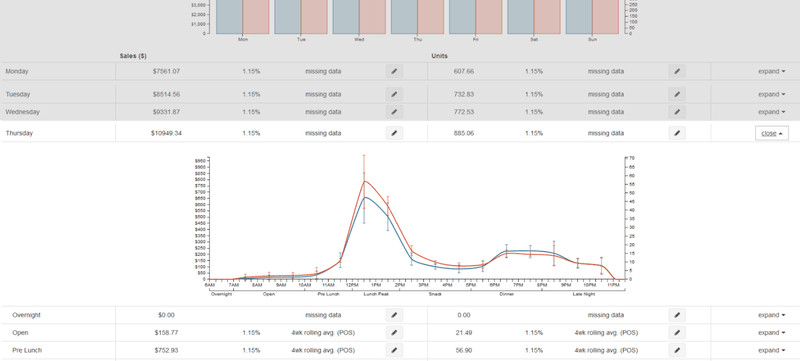Select Monday sales value $7561.07
Image resolution: width=800 pixels, height=361 pixels.
(x=166, y=71)
